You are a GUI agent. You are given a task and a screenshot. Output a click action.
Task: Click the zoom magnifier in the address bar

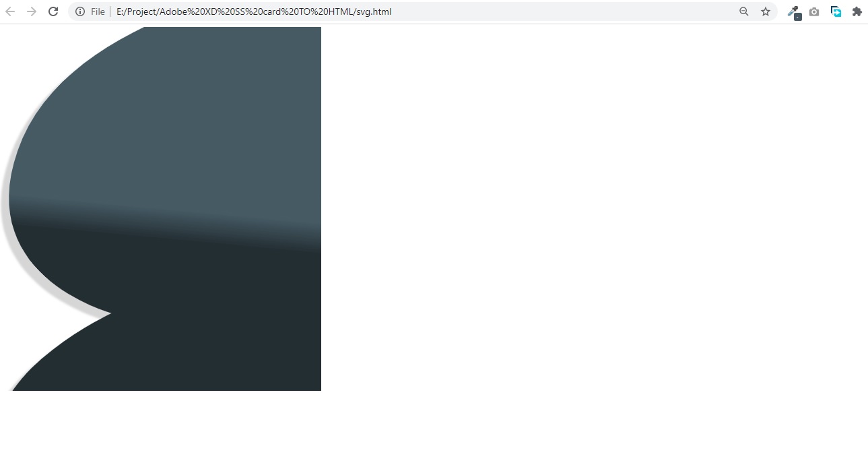(x=743, y=11)
